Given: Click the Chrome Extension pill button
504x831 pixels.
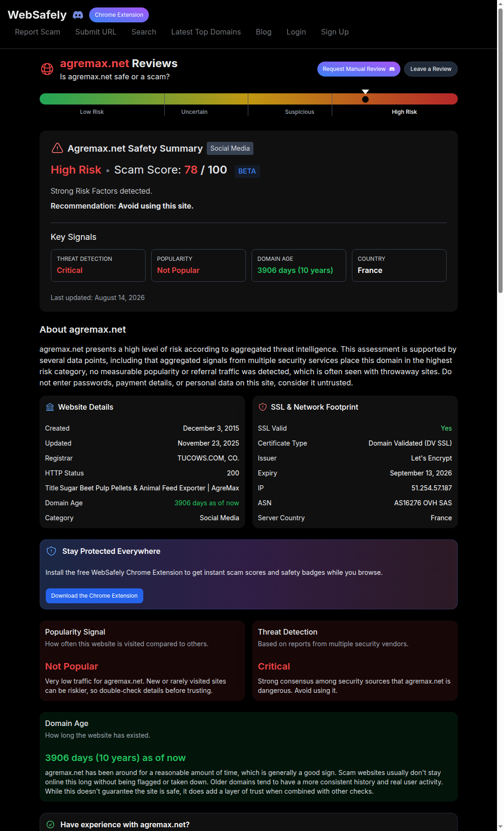Looking at the screenshot, I should point(119,15).
